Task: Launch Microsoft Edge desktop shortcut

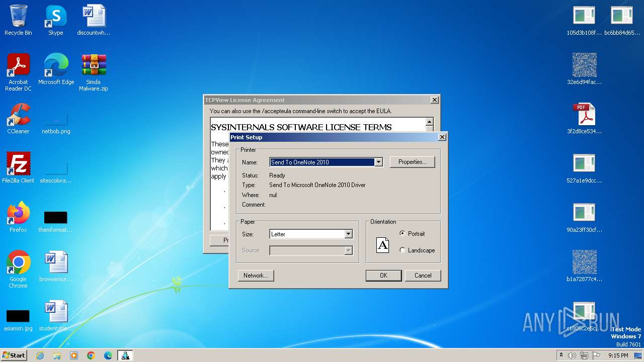Action: click(x=56, y=69)
